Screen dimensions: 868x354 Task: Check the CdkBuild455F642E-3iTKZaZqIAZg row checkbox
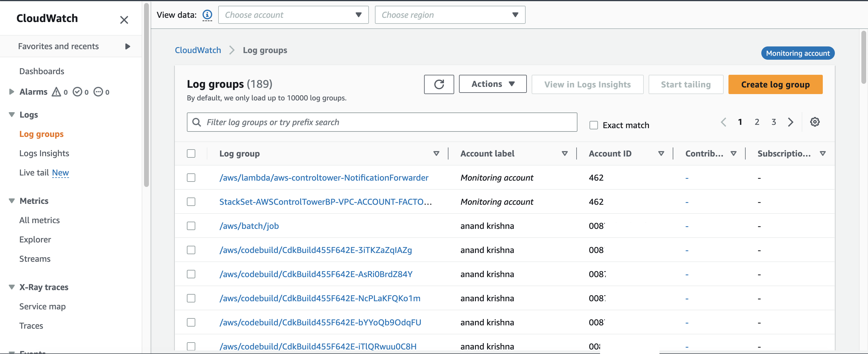[x=191, y=250]
